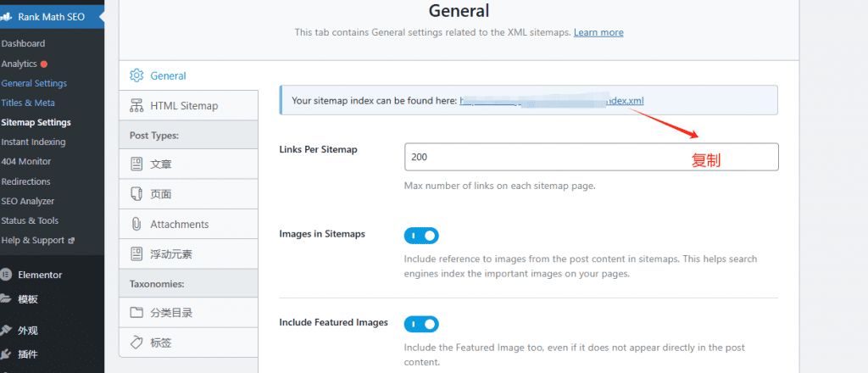Viewport: 868px width, 373px height.
Task: Open the 插件 plugins menu
Action: click(27, 354)
